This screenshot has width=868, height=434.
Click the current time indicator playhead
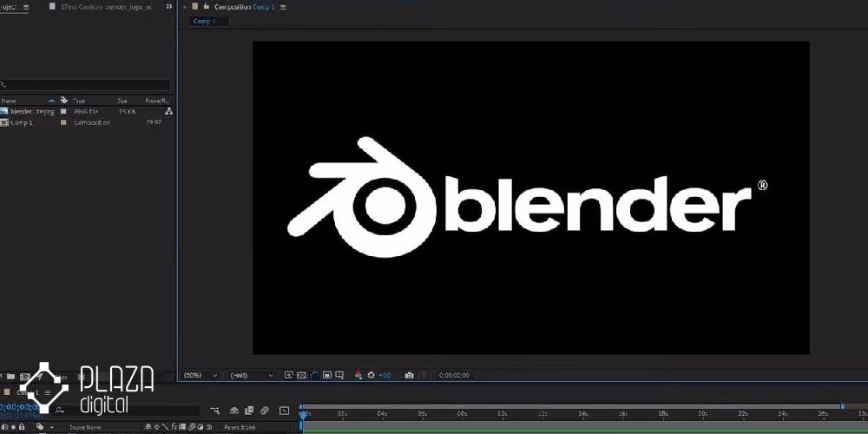(302, 414)
